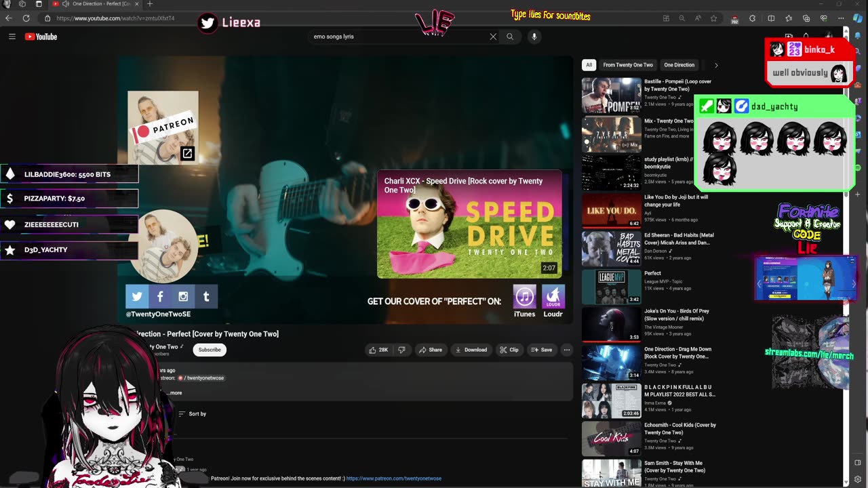The width and height of the screenshot is (868, 488).
Task: Select the All filter chip
Action: point(589,65)
